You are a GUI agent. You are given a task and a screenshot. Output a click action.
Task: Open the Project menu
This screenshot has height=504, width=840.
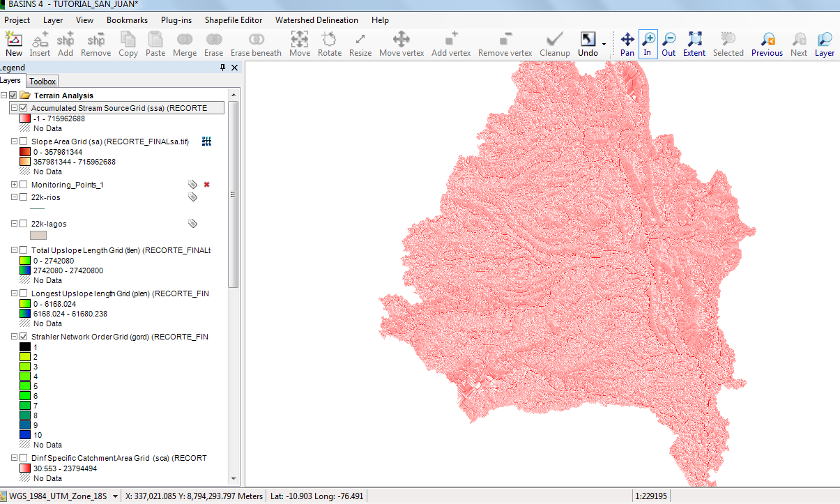17,20
